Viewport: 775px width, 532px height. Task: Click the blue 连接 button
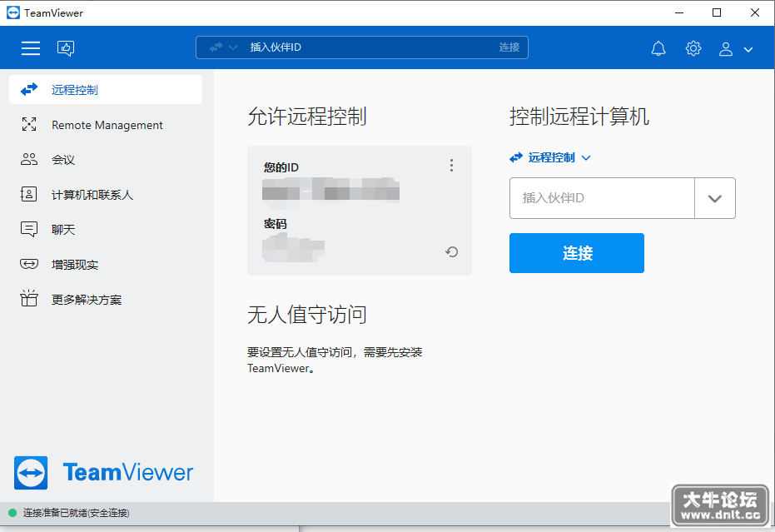click(577, 253)
